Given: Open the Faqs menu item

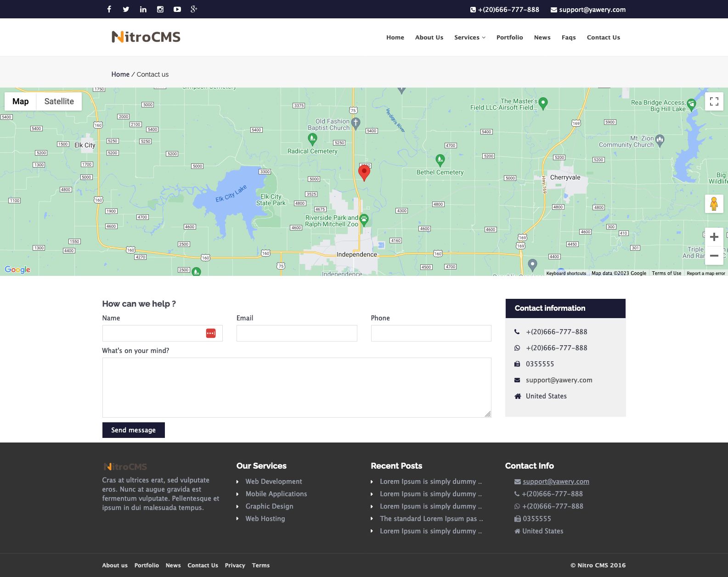Looking at the screenshot, I should [x=569, y=38].
